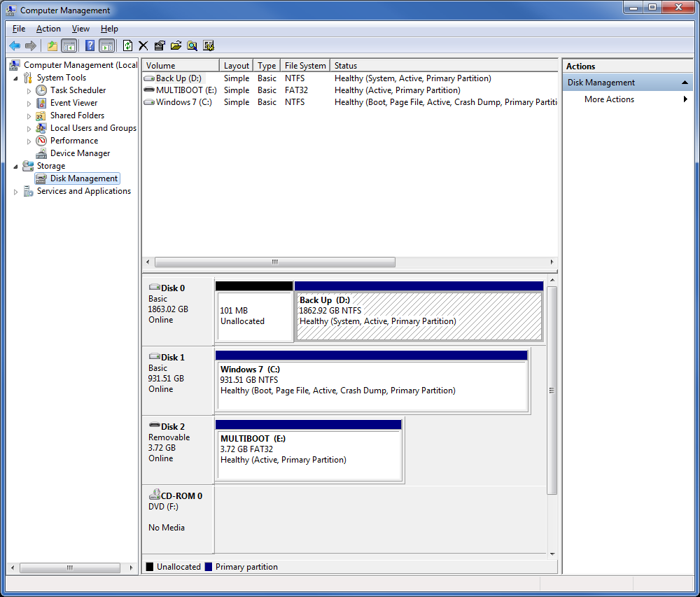Select MULTIBOOT (E:) row in volume list
Viewport: 700px width, 597px height.
pos(350,90)
